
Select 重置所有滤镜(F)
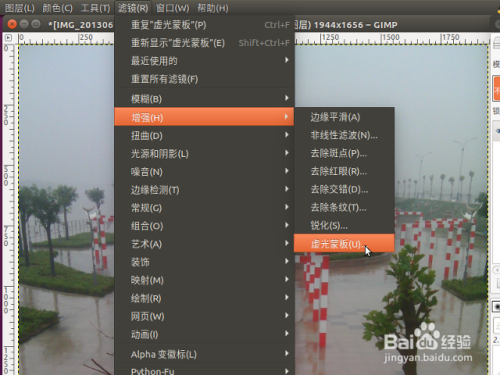point(204,79)
